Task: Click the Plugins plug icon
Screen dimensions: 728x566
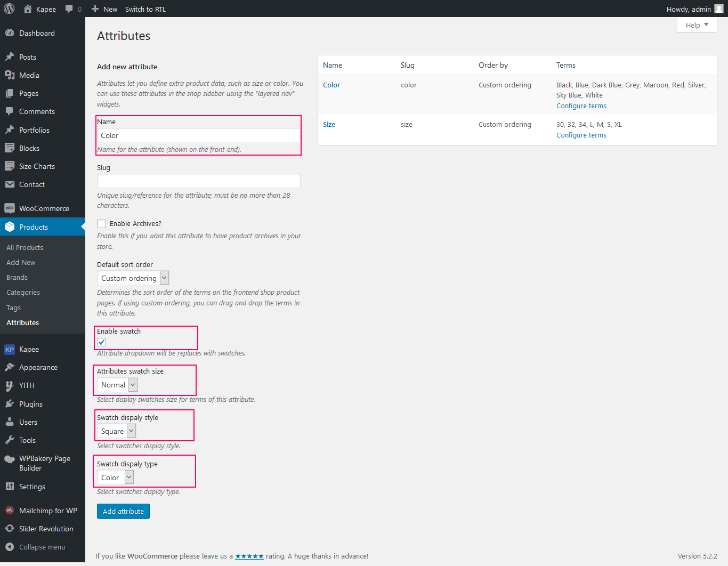Action: point(10,404)
